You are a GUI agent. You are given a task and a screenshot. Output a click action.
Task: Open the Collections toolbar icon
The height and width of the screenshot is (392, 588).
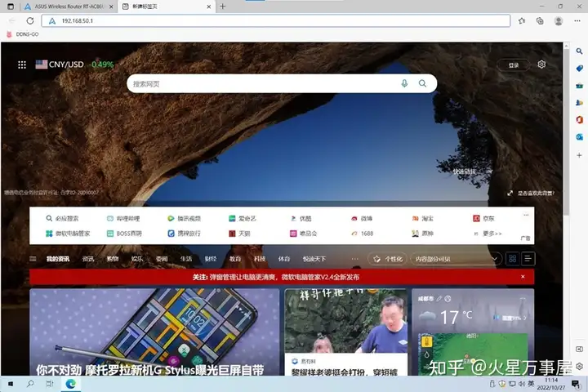[540, 21]
